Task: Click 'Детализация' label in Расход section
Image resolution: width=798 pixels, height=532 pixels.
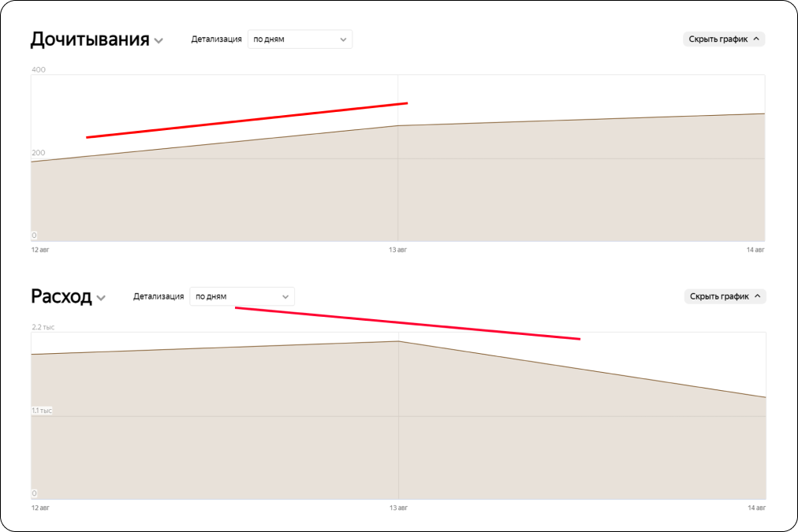Action: click(158, 296)
